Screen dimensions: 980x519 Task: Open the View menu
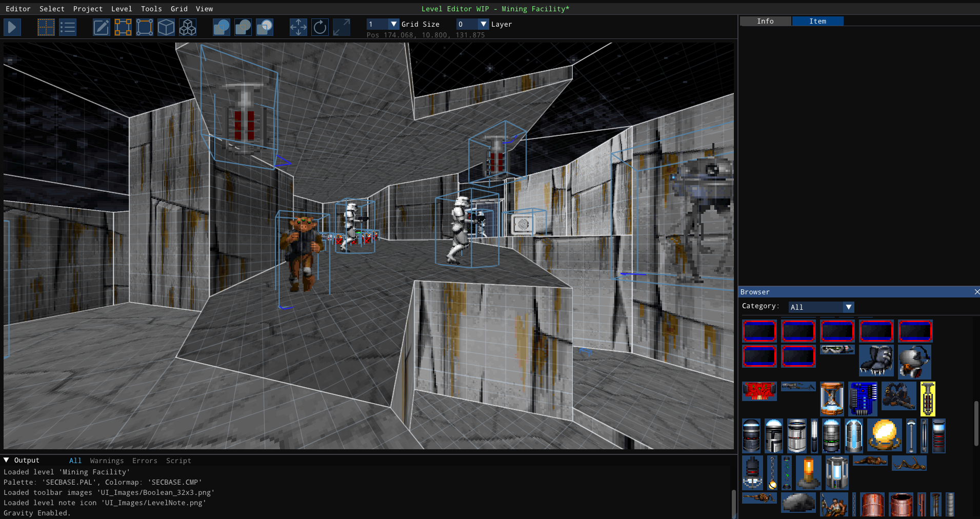pos(204,9)
